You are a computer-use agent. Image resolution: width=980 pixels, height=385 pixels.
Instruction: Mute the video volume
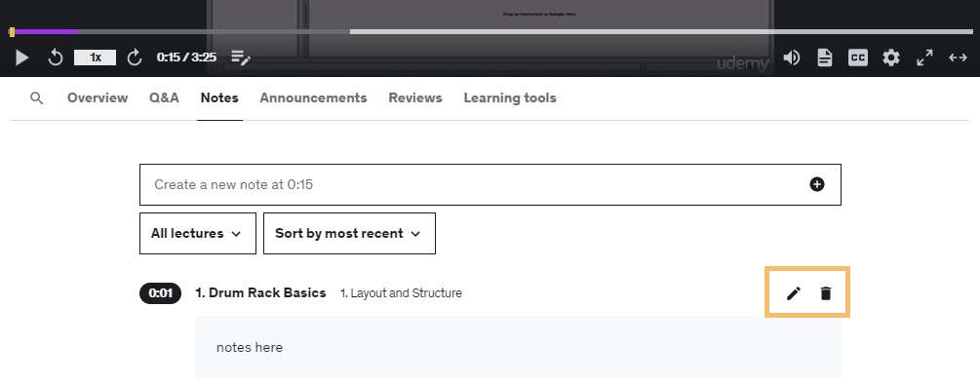pyautogui.click(x=791, y=58)
